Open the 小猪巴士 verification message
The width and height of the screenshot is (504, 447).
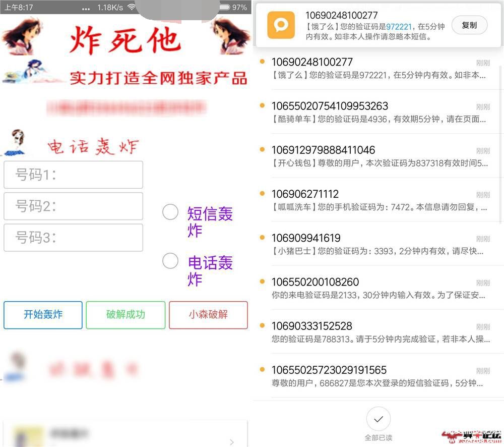[x=380, y=244]
